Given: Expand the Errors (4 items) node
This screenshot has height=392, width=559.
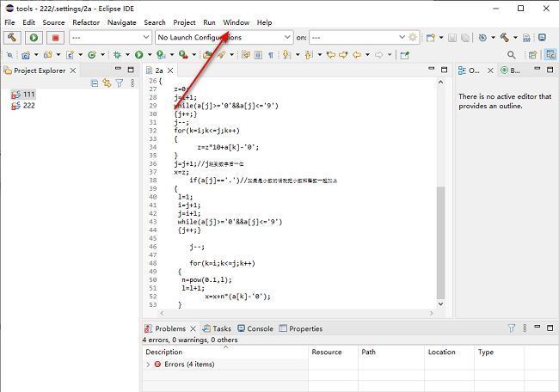Looking at the screenshot, I should (148, 364).
